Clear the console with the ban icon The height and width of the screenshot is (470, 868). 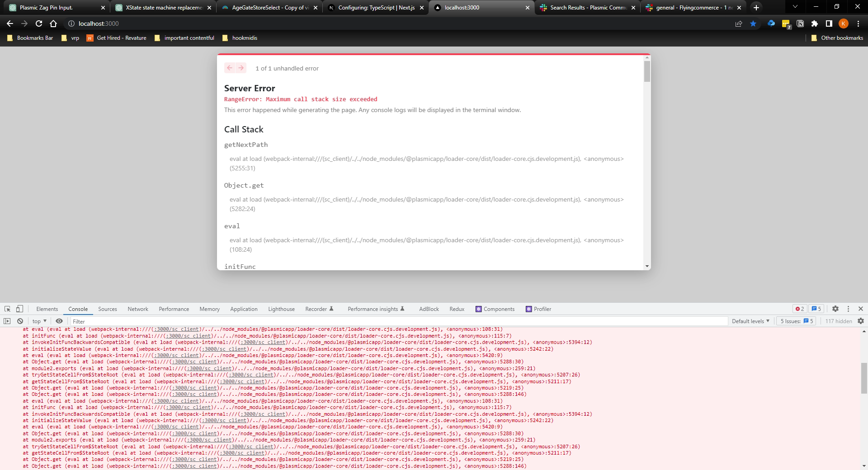tap(20, 321)
